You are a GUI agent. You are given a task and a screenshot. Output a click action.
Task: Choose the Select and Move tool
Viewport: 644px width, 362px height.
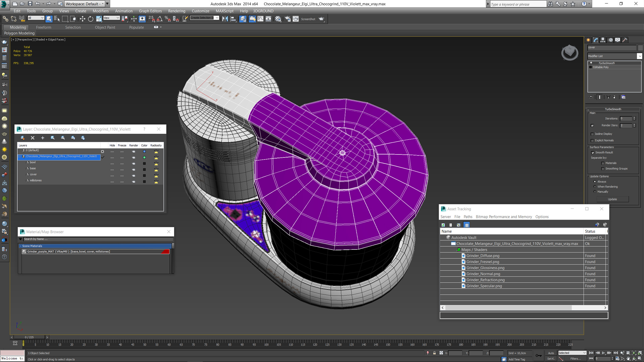click(x=83, y=19)
